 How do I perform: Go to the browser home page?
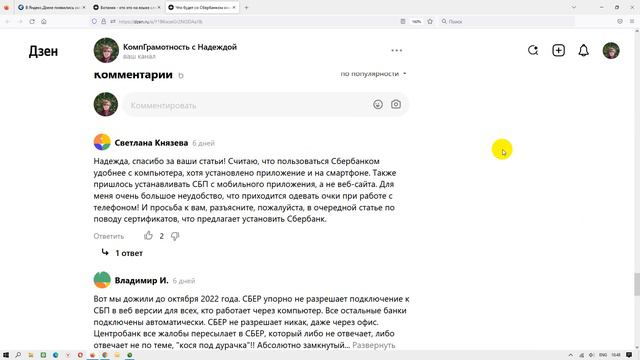44,21
